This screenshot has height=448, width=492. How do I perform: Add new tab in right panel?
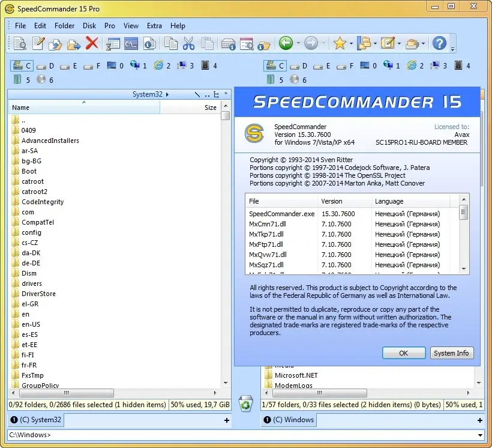pyautogui.click(x=480, y=420)
